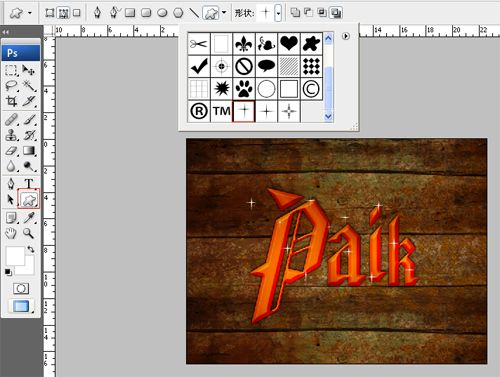This screenshot has width=500, height=377.
Task: Select the Healing Brush tool
Action: point(11,119)
